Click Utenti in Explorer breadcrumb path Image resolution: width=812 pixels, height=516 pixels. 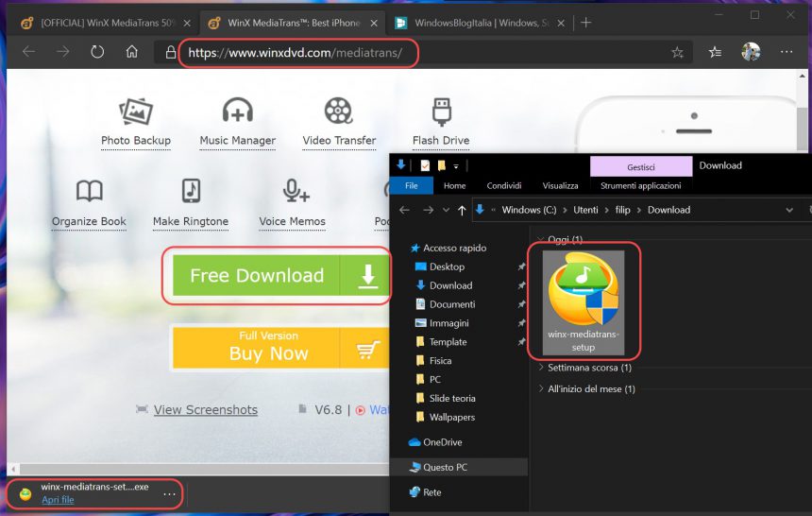coord(585,210)
